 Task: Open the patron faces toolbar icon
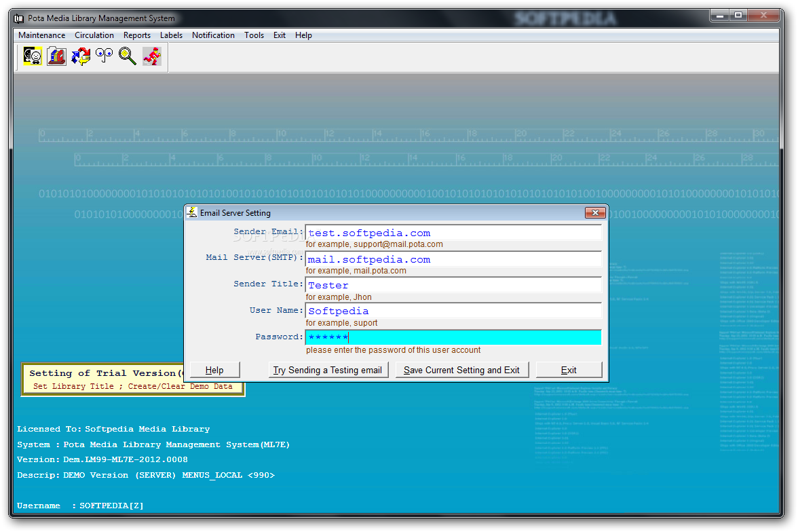tap(33, 56)
